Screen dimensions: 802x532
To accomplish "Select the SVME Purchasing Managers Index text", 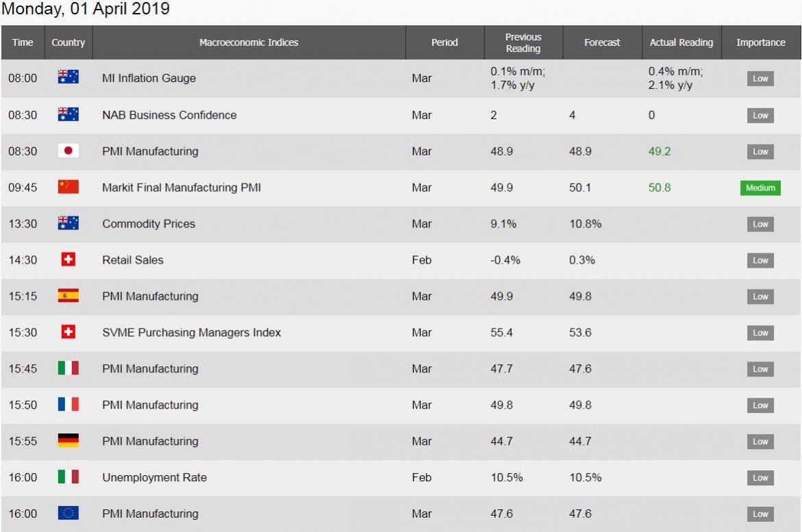I will 192,333.
